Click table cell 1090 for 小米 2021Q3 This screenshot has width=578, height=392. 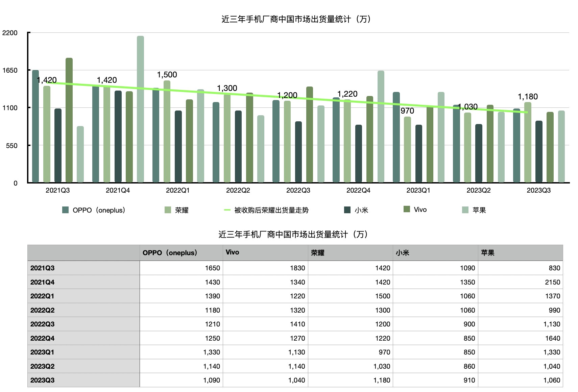point(435,268)
